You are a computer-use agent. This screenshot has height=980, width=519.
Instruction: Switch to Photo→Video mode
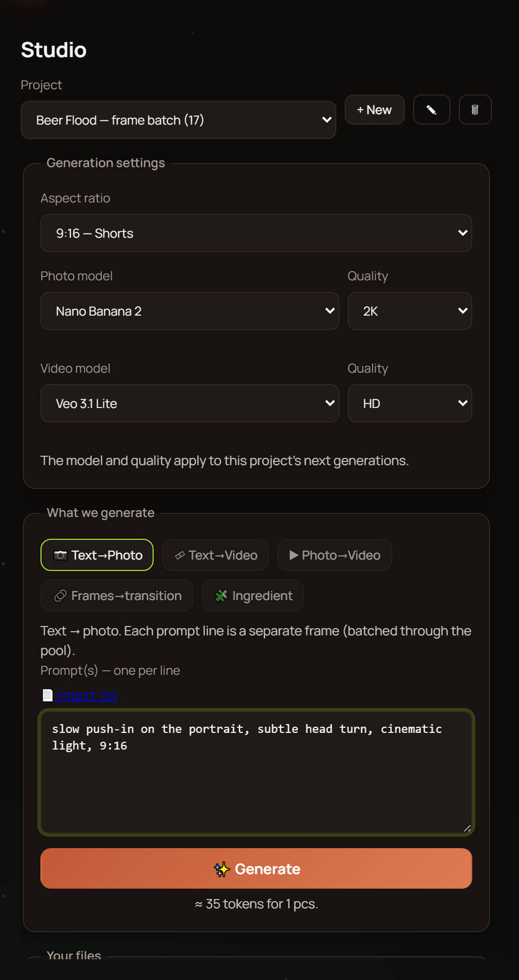[x=335, y=555]
